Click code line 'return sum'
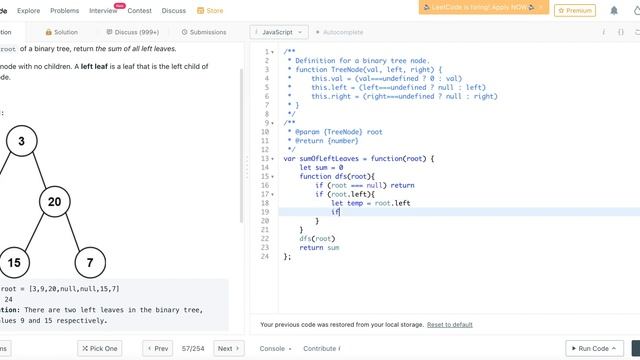The height and width of the screenshot is (360, 640). [319, 248]
